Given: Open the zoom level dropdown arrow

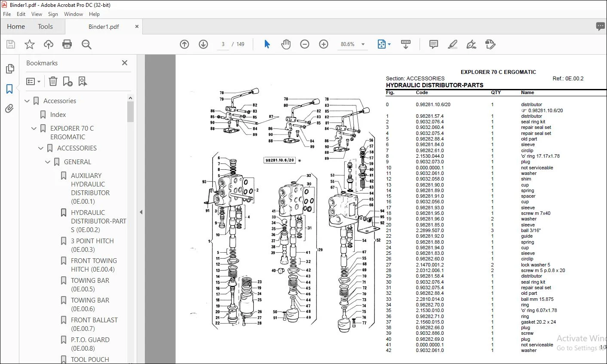Looking at the screenshot, I should click(x=363, y=44).
